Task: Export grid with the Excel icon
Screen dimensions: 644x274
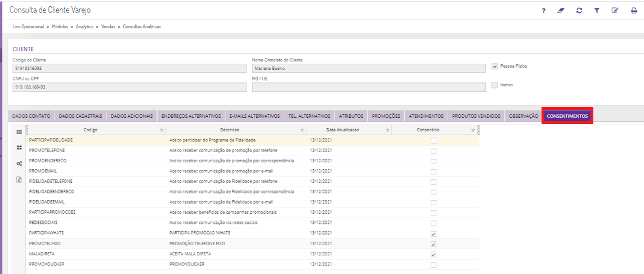Action: [x=19, y=180]
